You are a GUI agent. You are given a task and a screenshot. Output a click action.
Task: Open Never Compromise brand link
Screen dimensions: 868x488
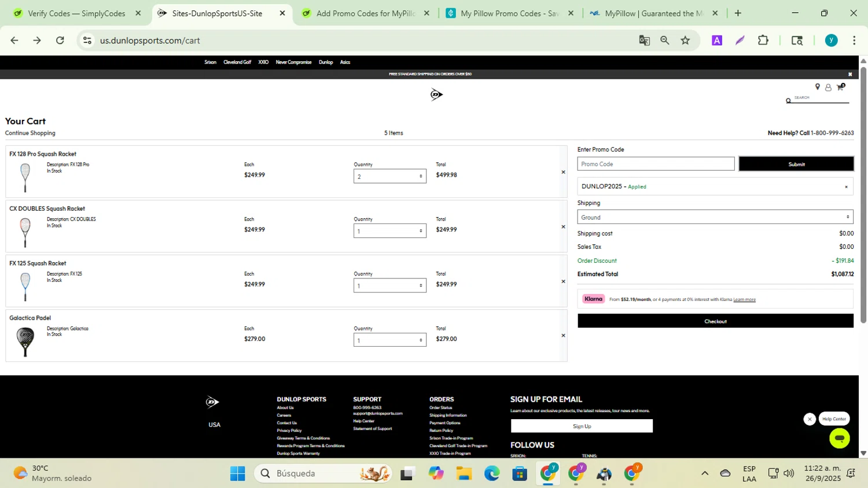pos(293,63)
